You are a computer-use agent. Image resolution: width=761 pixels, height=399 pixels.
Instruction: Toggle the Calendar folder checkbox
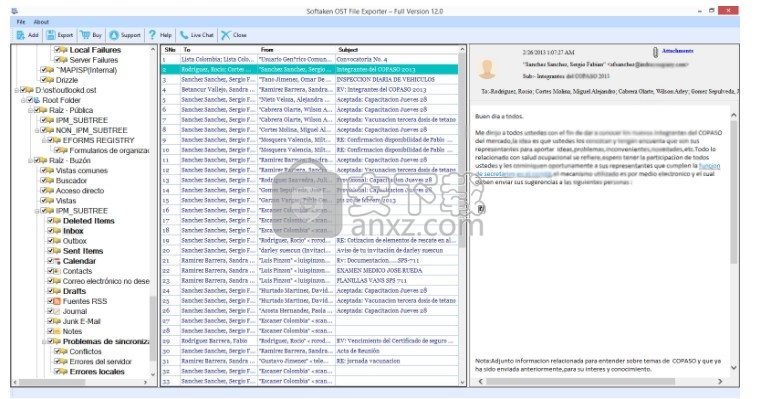point(50,261)
